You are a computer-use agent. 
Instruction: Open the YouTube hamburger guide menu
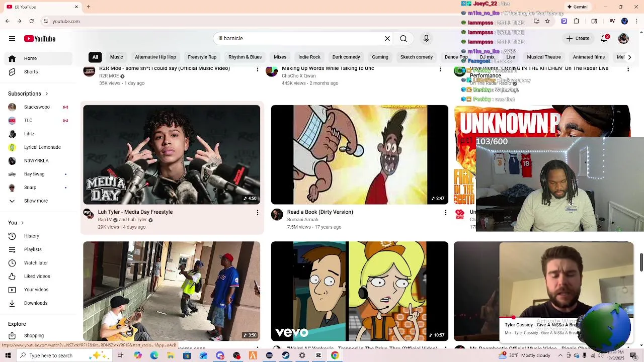pyautogui.click(x=12, y=39)
